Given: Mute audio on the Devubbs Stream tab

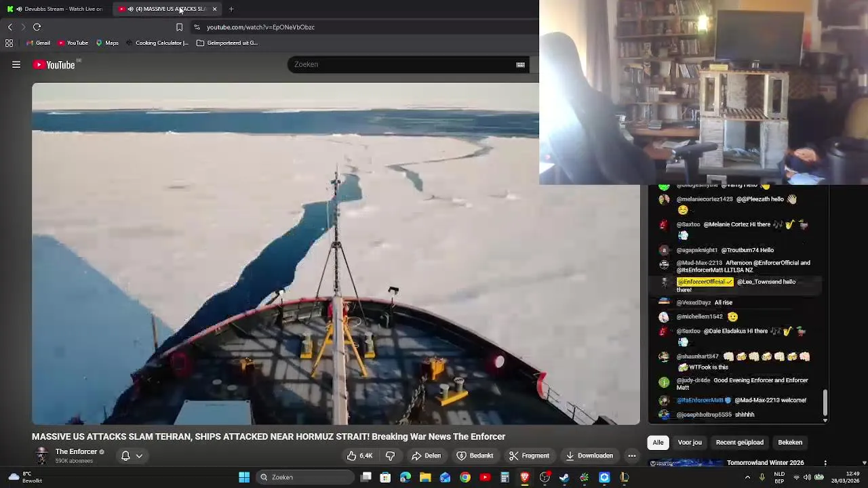Looking at the screenshot, I should click(19, 9).
